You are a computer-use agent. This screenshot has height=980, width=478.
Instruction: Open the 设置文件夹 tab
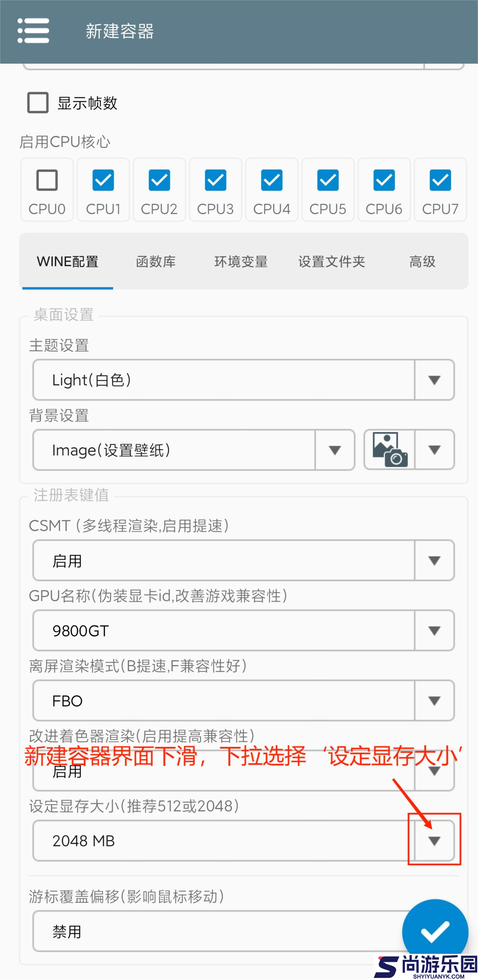pyautogui.click(x=332, y=262)
